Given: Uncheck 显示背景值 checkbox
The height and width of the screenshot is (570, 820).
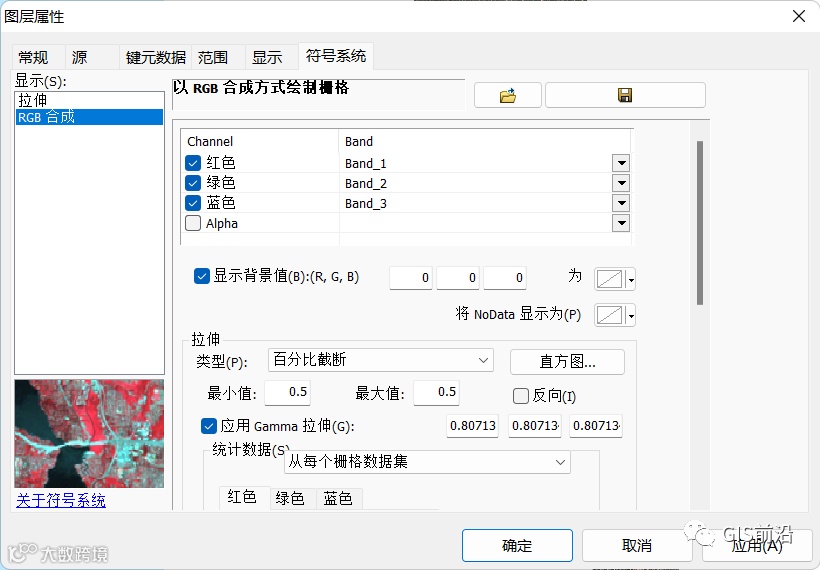Looking at the screenshot, I should tap(202, 276).
